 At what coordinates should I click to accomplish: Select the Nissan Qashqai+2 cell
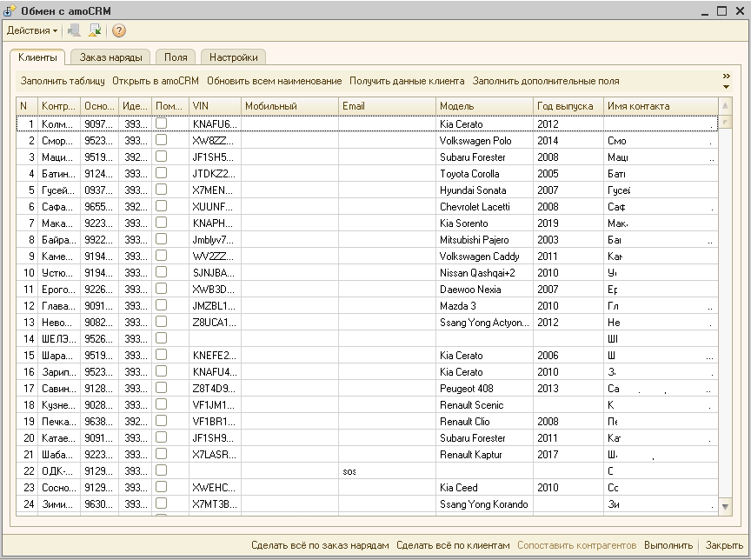(x=484, y=273)
